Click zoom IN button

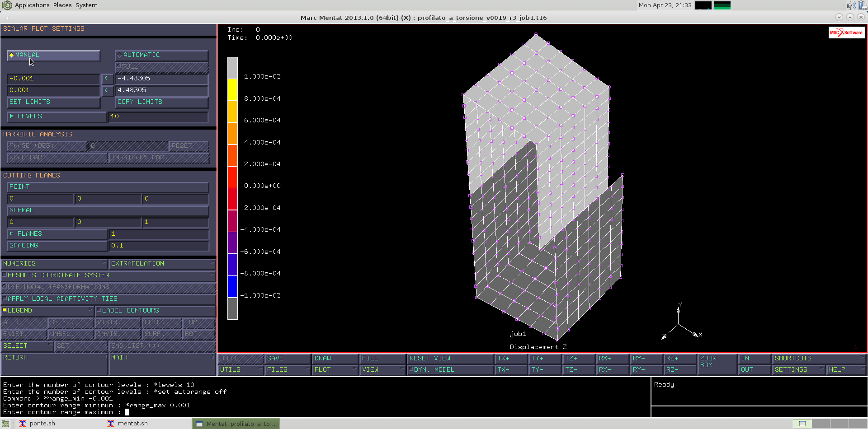pyautogui.click(x=755, y=359)
